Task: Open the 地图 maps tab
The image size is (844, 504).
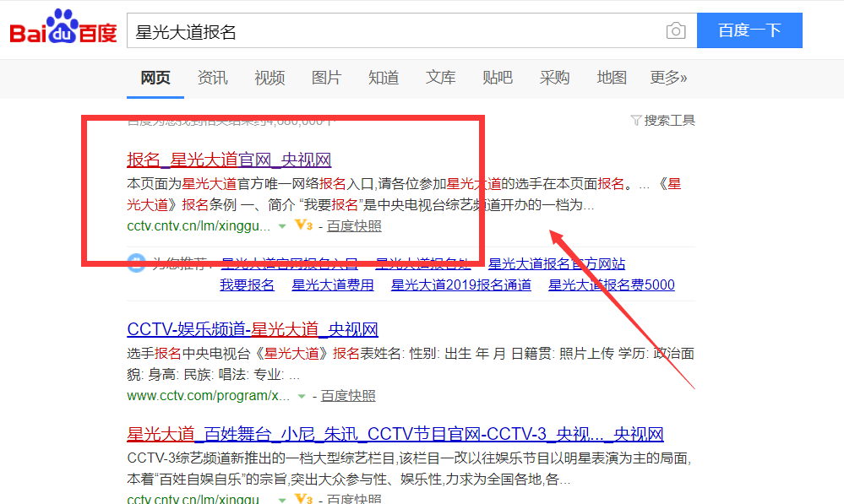Action: 610,77
